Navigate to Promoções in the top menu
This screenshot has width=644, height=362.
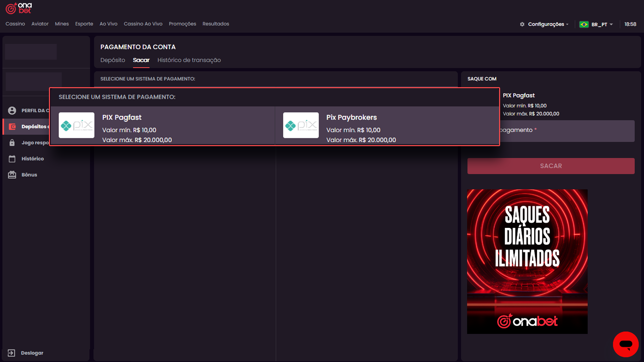182,24
